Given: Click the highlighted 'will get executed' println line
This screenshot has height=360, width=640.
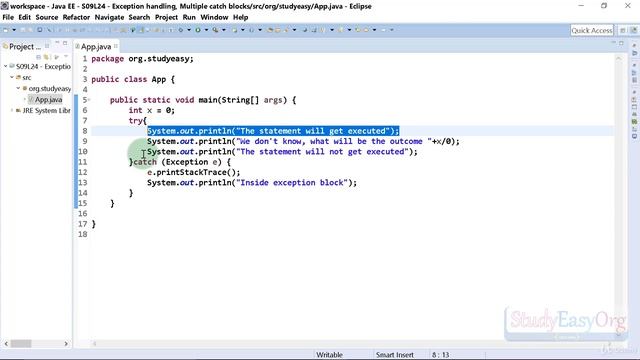Looking at the screenshot, I should (273, 131).
